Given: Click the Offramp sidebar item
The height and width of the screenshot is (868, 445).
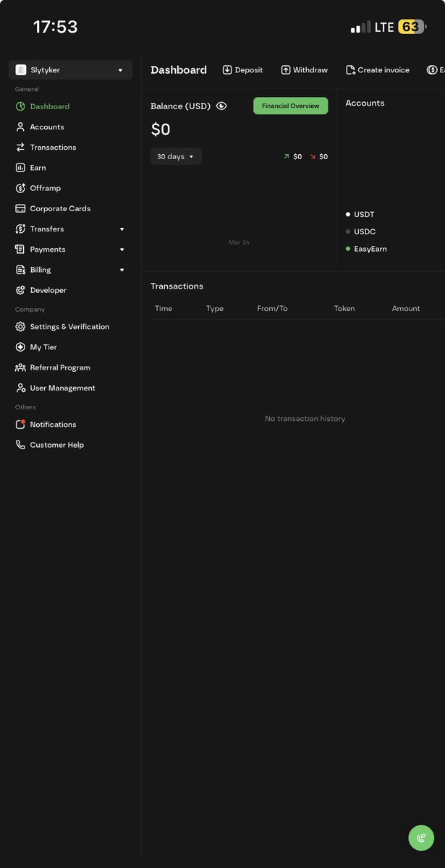Looking at the screenshot, I should [x=46, y=188].
